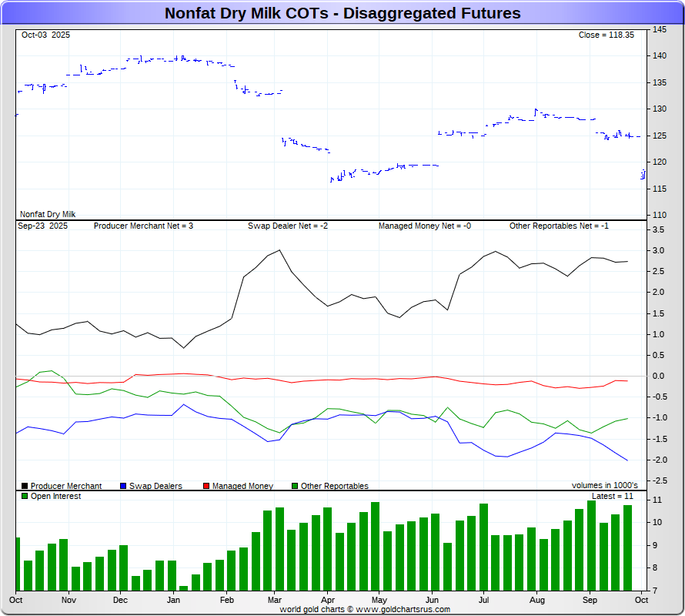Viewport: 685px width, 616px height.
Task: Click the 'Jul' month on the time axis
Action: [x=484, y=599]
